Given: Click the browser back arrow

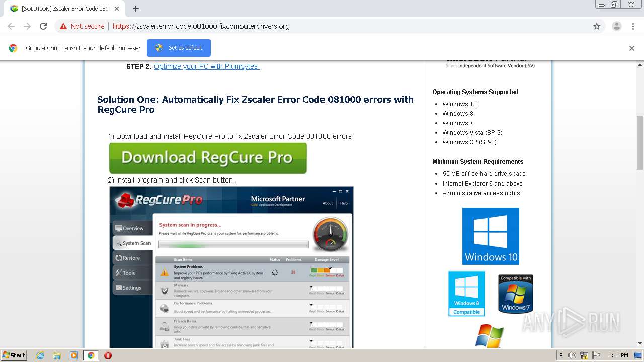Looking at the screenshot, I should 11,26.
